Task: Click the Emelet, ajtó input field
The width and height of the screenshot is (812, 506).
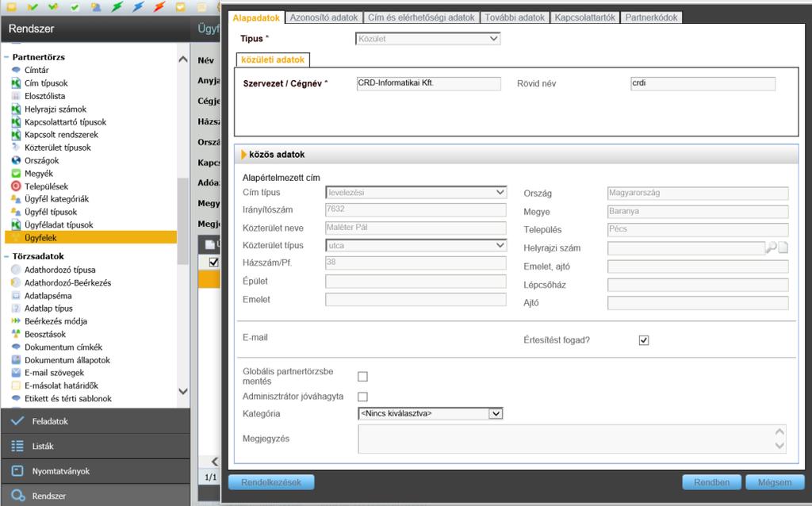Action: [698, 266]
